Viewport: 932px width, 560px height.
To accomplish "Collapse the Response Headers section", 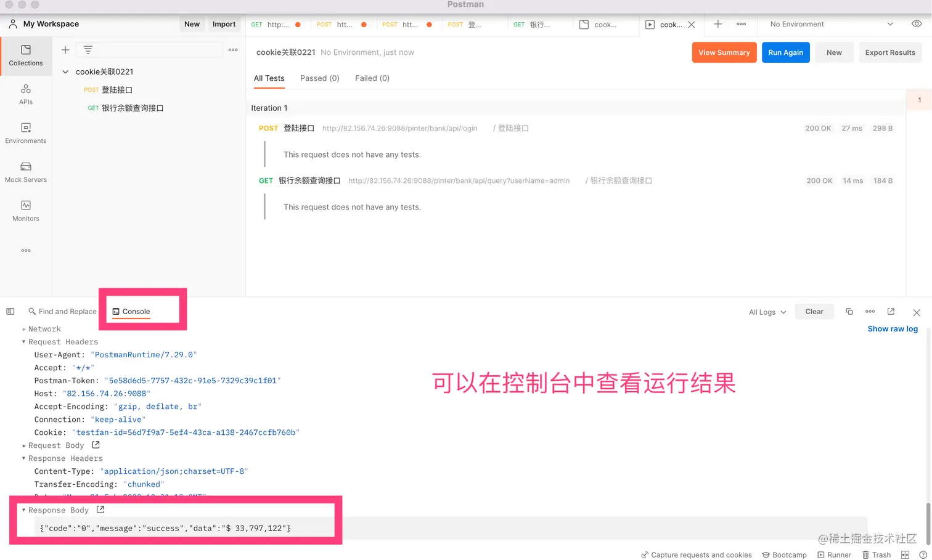I will tap(24, 458).
